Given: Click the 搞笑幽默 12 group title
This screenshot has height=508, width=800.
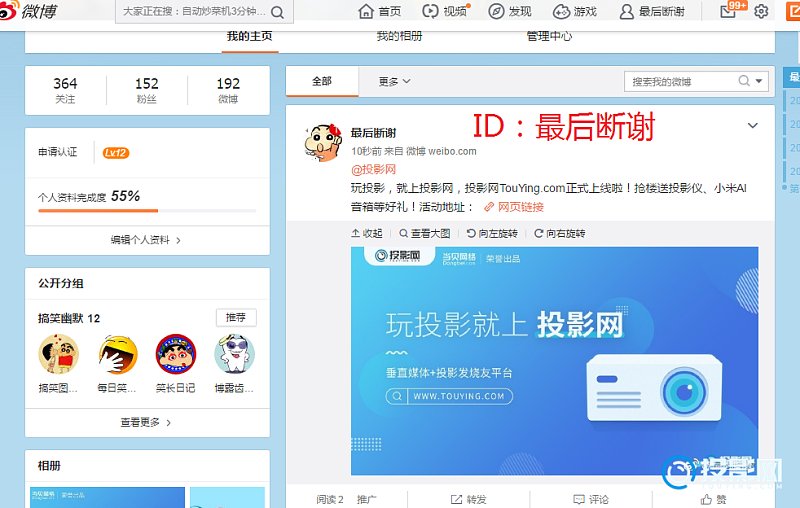Looking at the screenshot, I should (69, 318).
